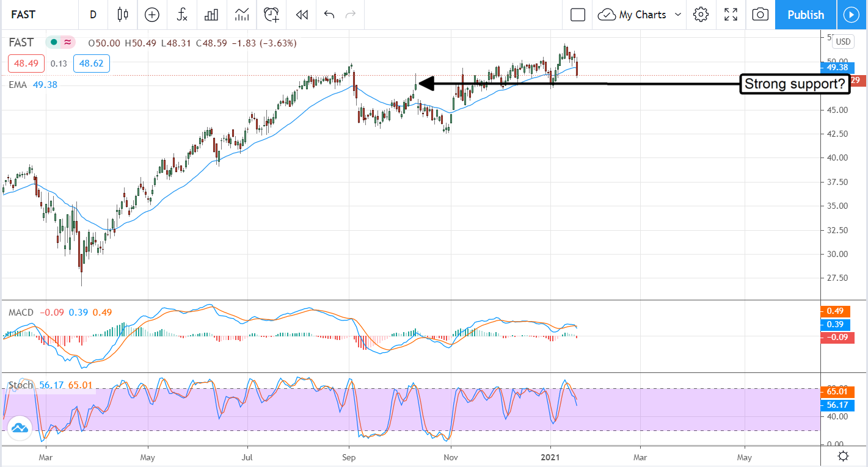
Task: Click the C48.59 close value in the legend
Action: click(211, 43)
